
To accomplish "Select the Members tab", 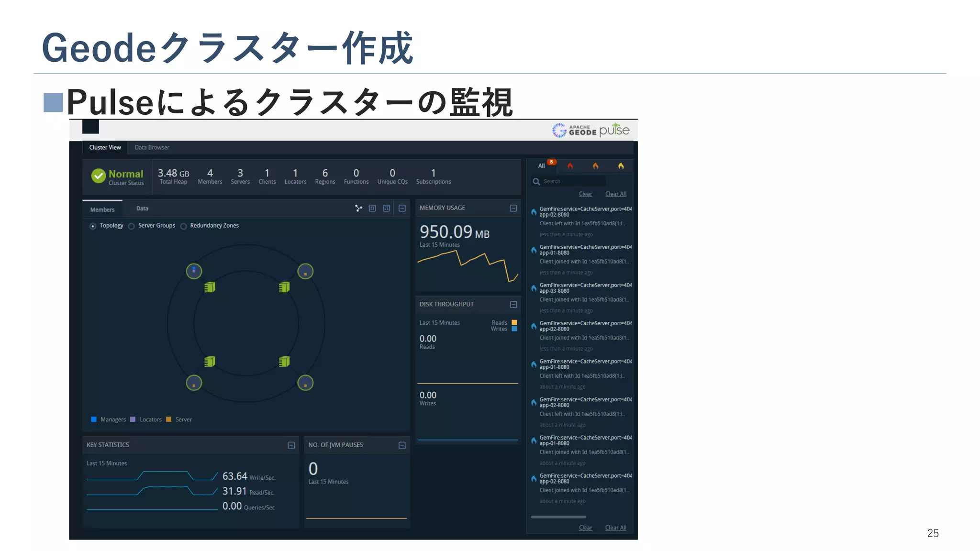I will 102,209.
